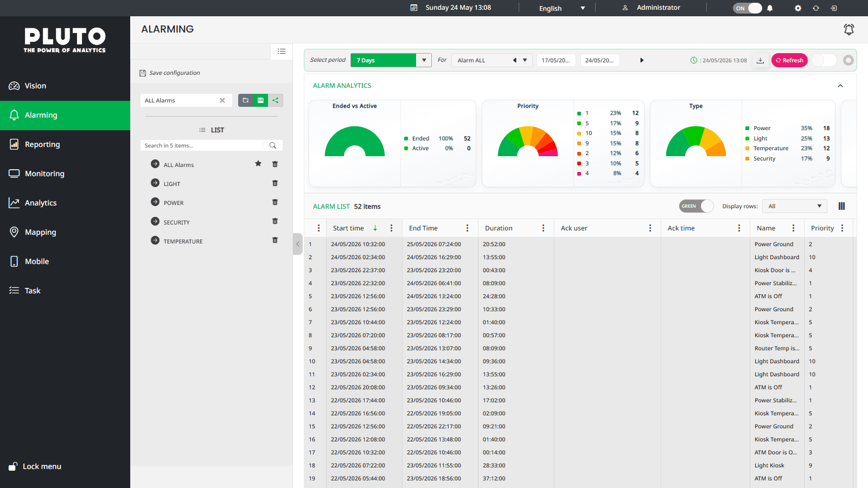Image resolution: width=868 pixels, height=488 pixels.
Task: Delete the ALL Alarms list entry
Action: coord(275,164)
